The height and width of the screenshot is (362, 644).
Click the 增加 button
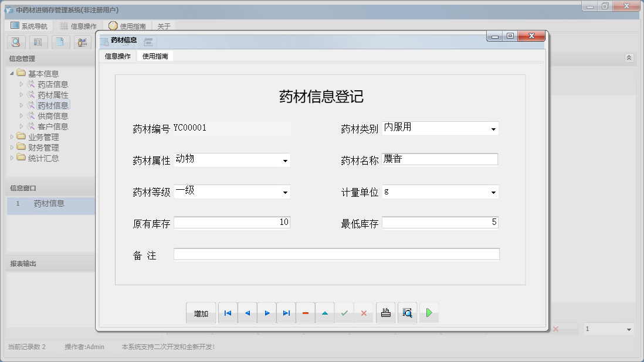tap(201, 313)
